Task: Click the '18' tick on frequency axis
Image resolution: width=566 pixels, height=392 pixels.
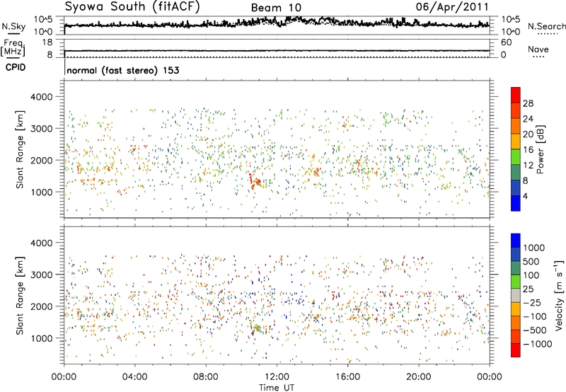Action: point(47,42)
